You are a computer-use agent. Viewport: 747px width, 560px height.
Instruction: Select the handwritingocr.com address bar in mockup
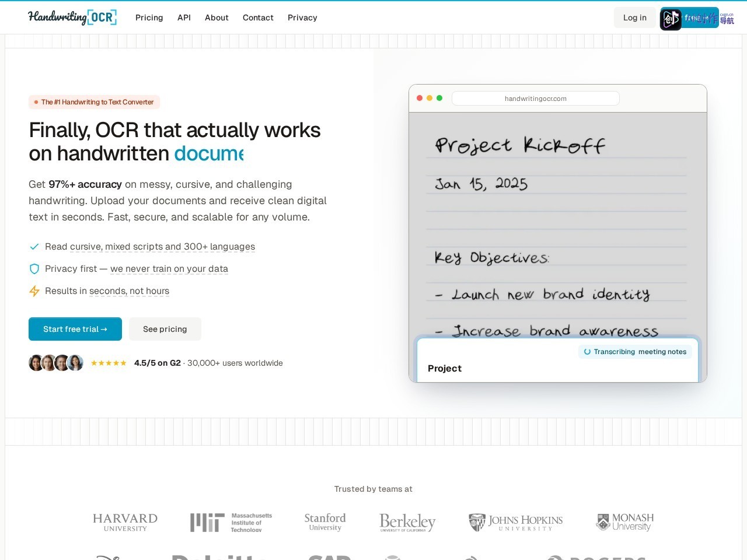coord(536,99)
